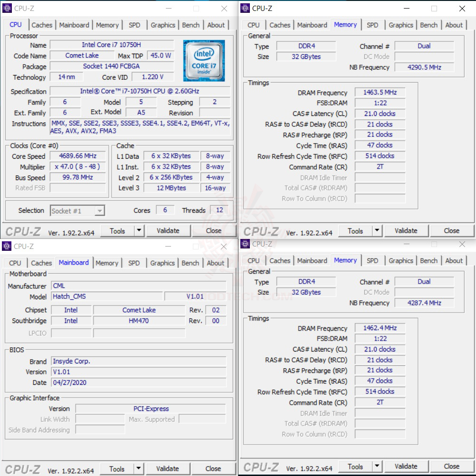This screenshot has width=476, height=476.
Task: Select SPD tab in top-left CPU window
Action: tap(134, 25)
